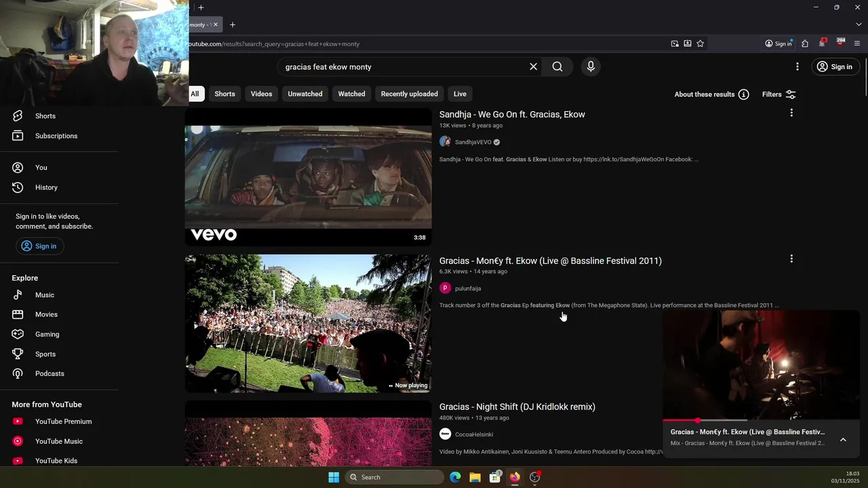Filter results by Watched
This screenshot has height=488, width=868.
coord(351,94)
